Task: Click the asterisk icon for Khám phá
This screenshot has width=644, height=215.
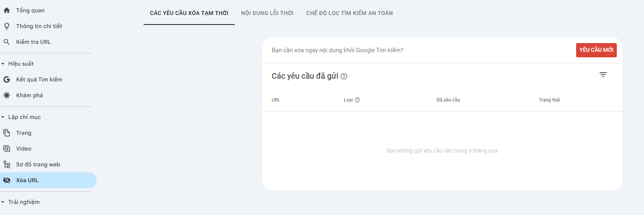Action: (7, 95)
